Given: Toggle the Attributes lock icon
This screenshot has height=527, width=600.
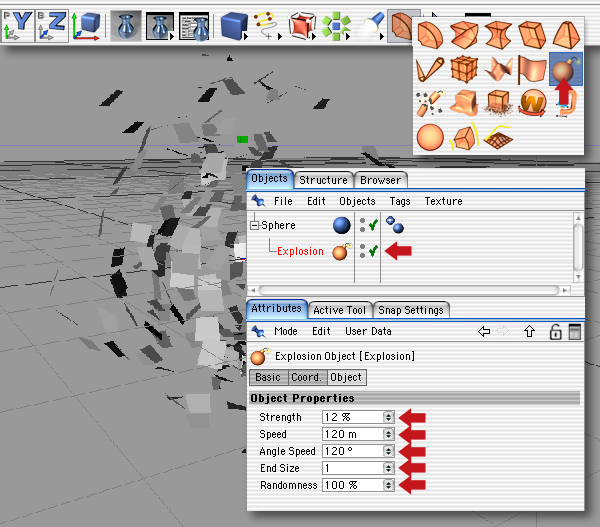Looking at the screenshot, I should coord(555,331).
